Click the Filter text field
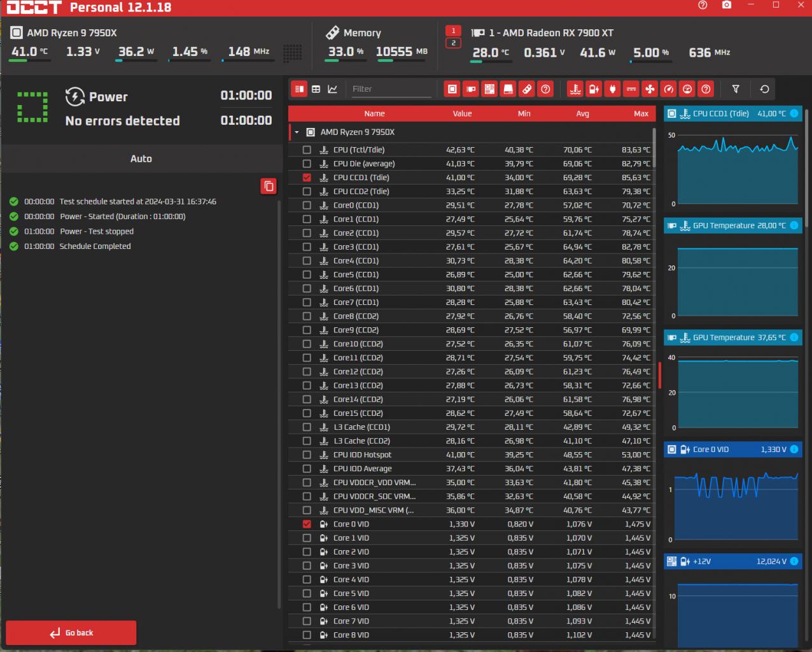The image size is (812, 652). pyautogui.click(x=391, y=89)
